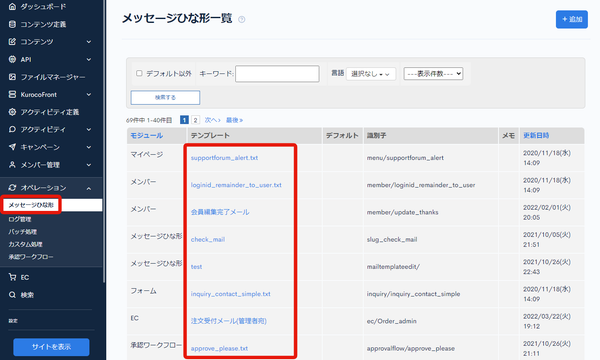Toggle the デフォルト以外 checkbox
The width and height of the screenshot is (600, 360).
click(139, 73)
